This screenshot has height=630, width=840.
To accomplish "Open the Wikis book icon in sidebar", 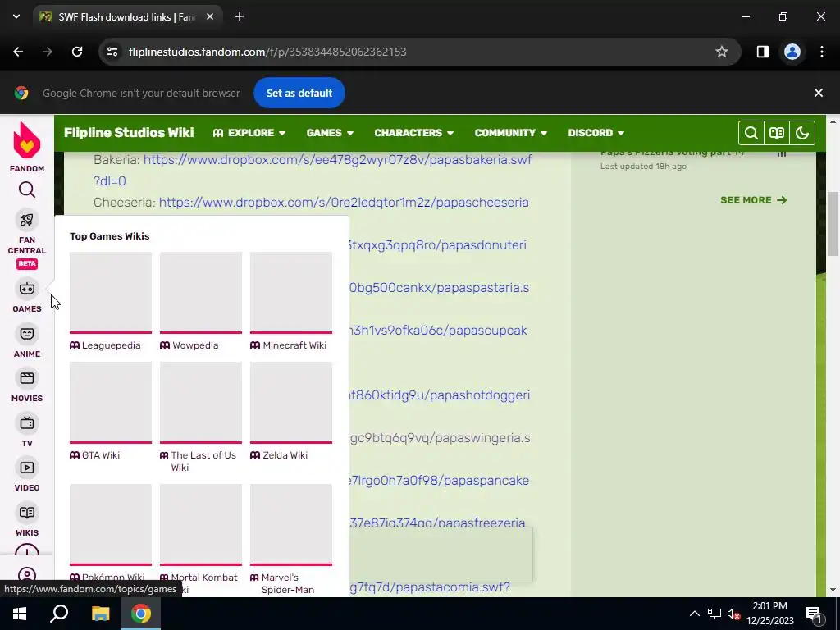I will tap(27, 513).
